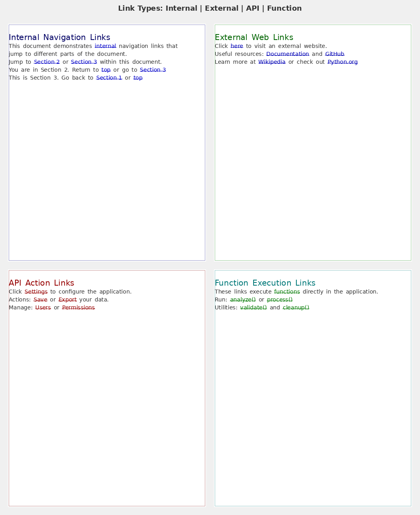Run the analyze() function link
This screenshot has width=420, height=515.
tap(243, 299)
